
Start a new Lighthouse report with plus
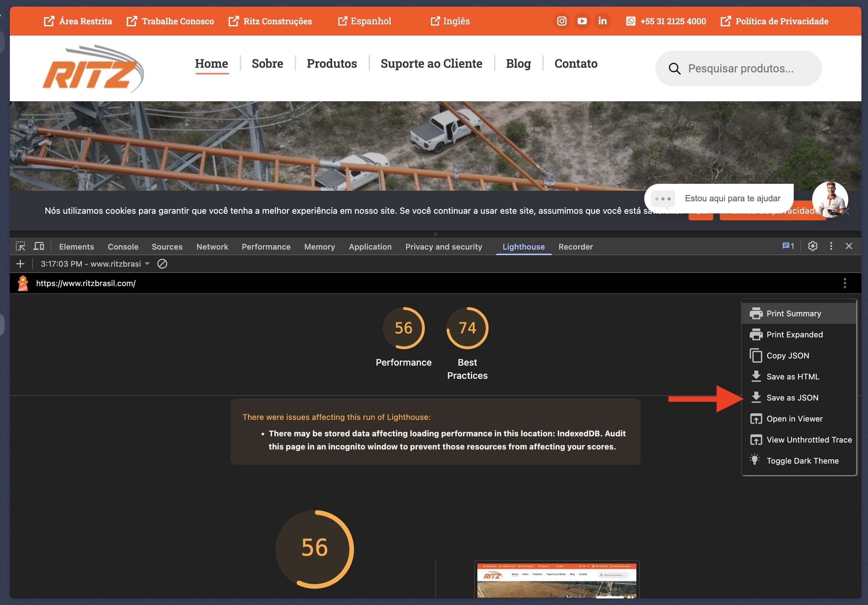click(20, 264)
